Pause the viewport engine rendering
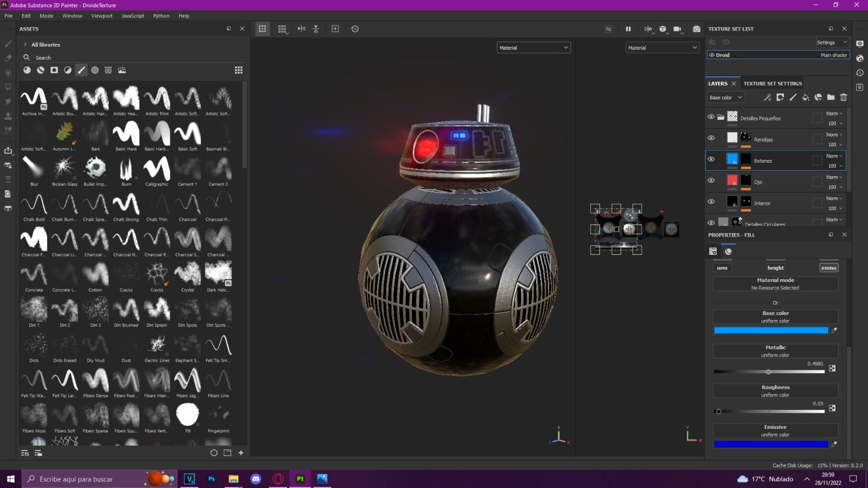 pos(629,29)
